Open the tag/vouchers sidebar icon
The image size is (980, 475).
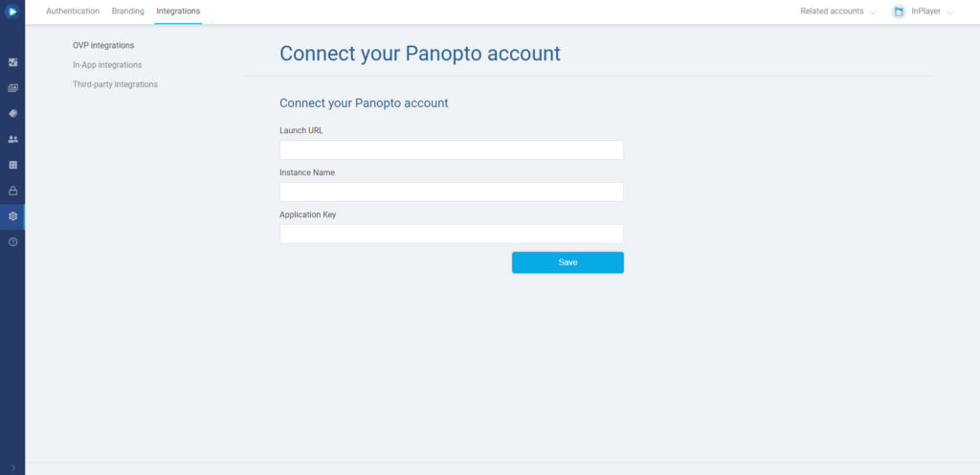coord(12,114)
